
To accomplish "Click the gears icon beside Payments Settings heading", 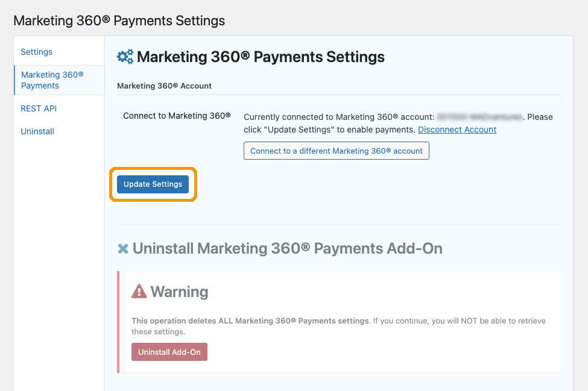I will coord(125,57).
